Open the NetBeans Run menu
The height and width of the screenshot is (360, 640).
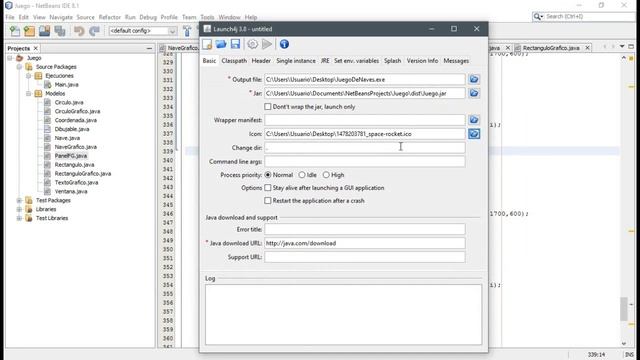click(x=130, y=17)
